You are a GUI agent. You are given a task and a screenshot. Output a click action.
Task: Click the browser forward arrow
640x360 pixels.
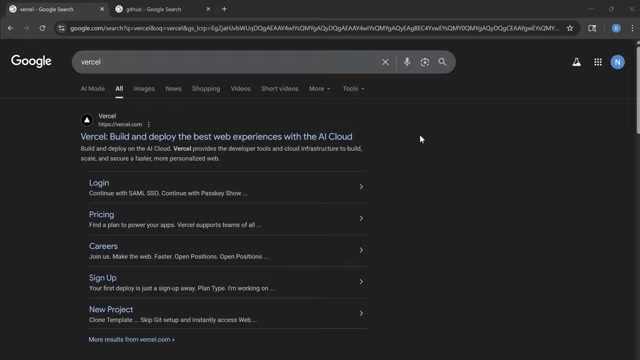pos(27,28)
